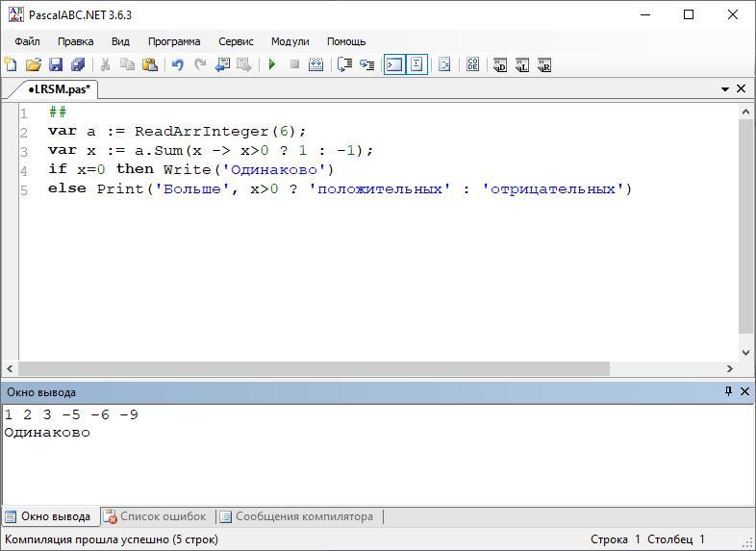Click the Open file folder icon
Viewport: 756px width, 551px height.
33,64
